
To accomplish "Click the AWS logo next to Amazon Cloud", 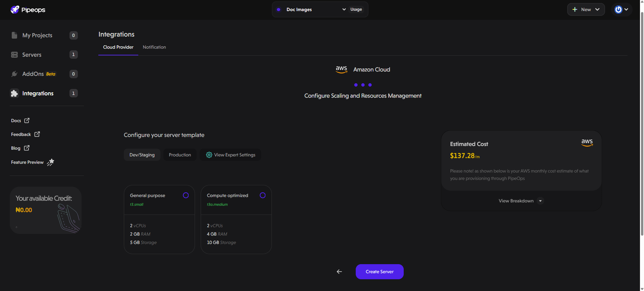I will tap(341, 69).
